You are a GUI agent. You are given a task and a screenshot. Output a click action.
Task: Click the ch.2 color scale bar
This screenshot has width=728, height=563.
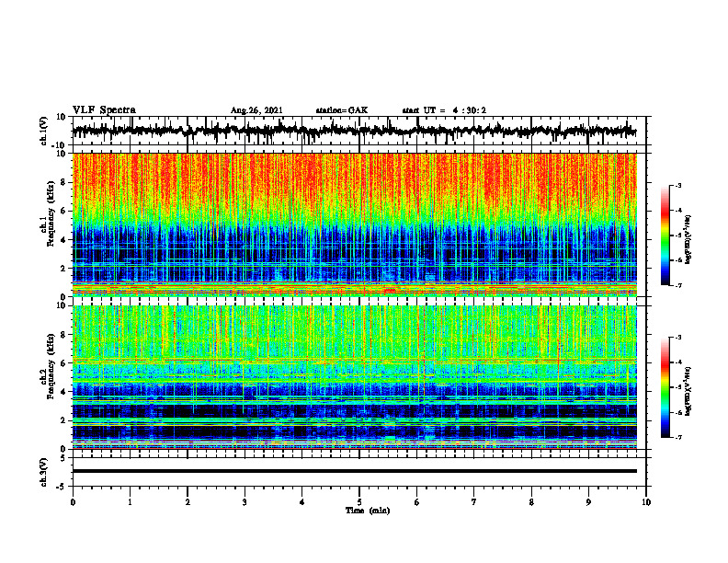click(x=665, y=387)
